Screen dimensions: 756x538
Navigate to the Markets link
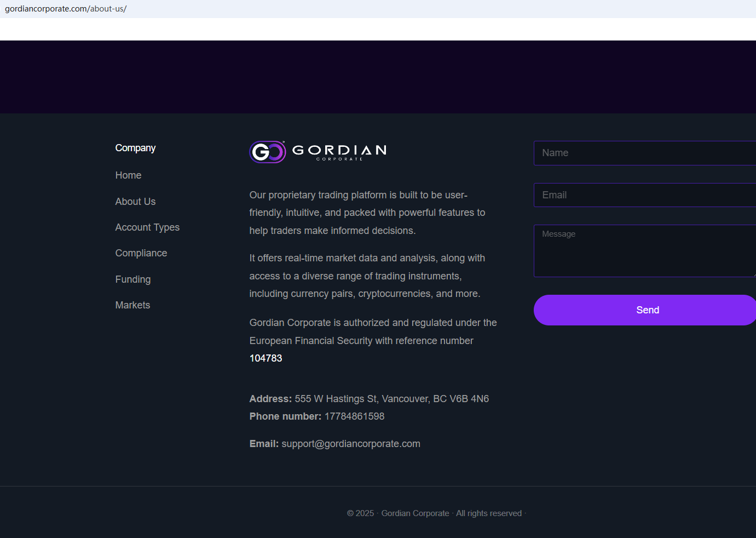132,305
